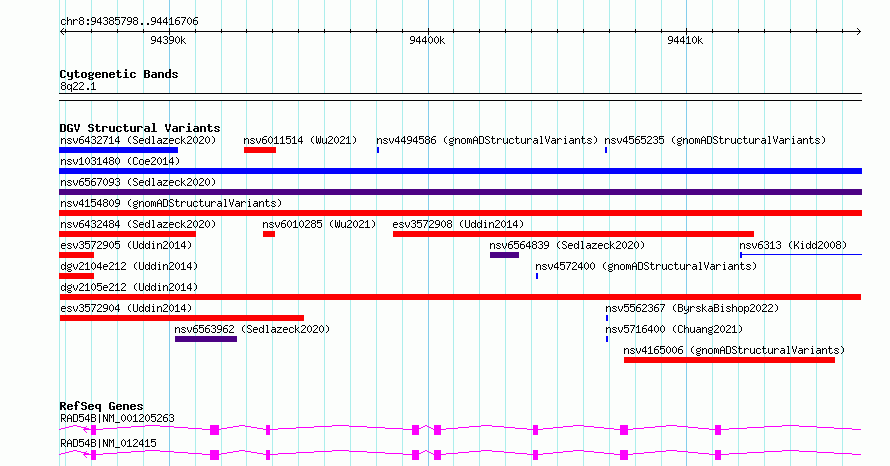Open esv3572908 (Uddin2014) variant label
Image resolution: width=890 pixels, height=466 pixels.
[x=458, y=224]
